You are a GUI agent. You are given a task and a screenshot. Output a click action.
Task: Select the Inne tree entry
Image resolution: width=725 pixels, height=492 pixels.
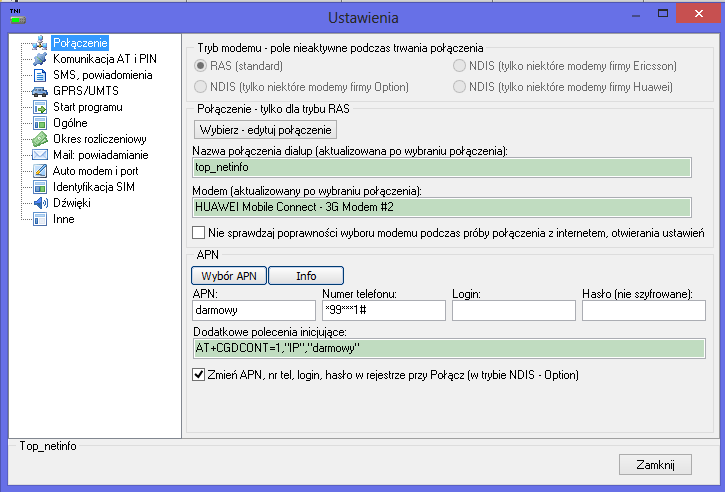[63, 219]
